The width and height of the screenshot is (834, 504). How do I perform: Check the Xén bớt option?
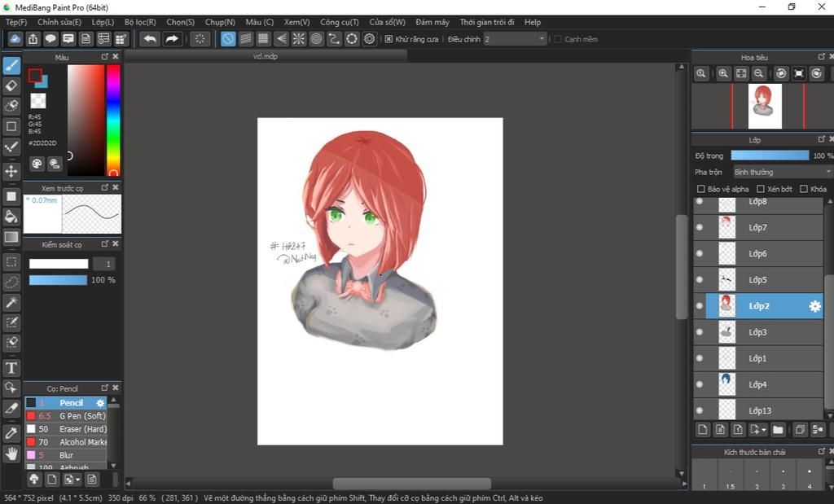[761, 189]
